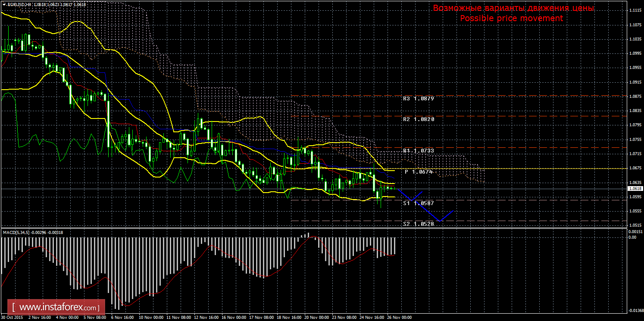Image resolution: width=644 pixels, height=321 pixels.
Task: Click the www.instaforex.com watermark link
Action: pos(59,308)
